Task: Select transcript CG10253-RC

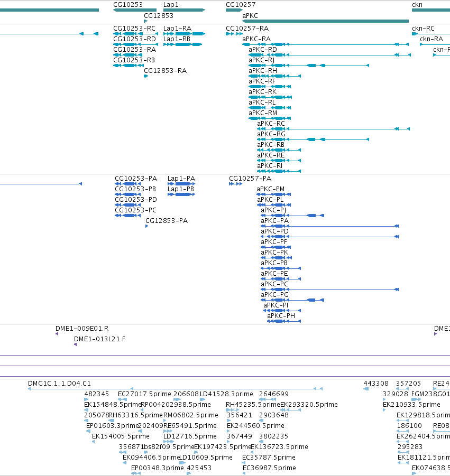Action: (x=134, y=28)
